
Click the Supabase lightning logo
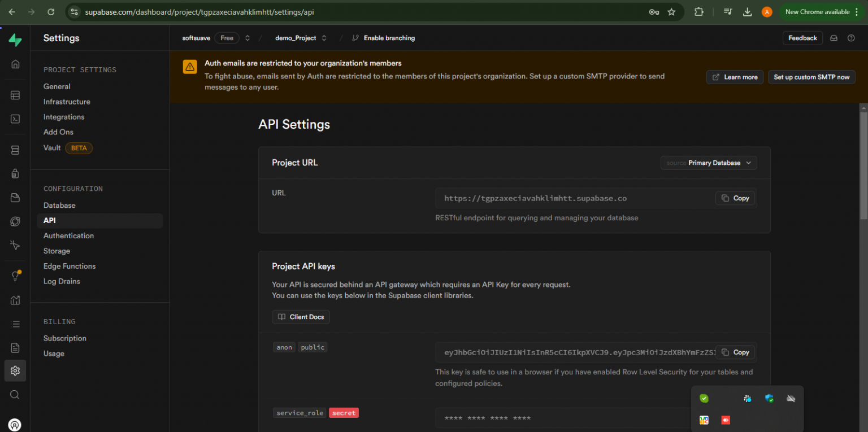tap(15, 40)
